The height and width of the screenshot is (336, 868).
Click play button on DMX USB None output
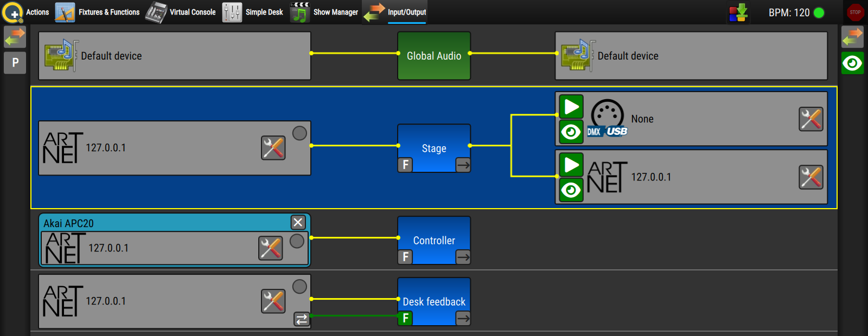(x=571, y=107)
